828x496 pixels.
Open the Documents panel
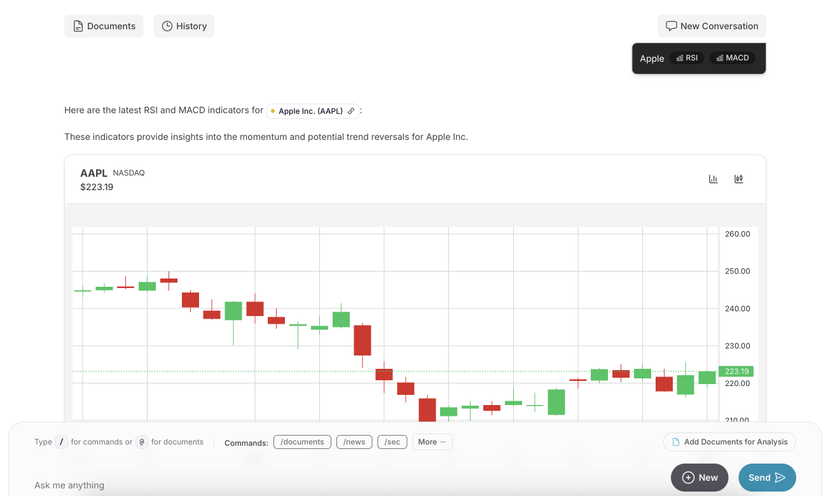pyautogui.click(x=104, y=26)
